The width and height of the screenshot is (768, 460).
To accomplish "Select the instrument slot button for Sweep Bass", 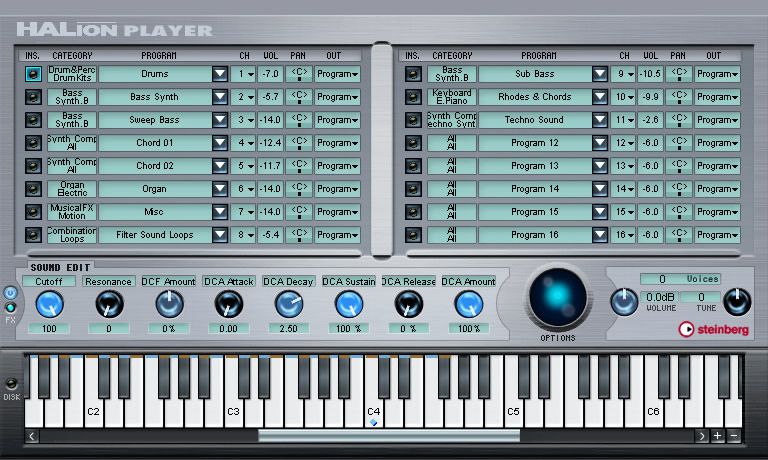I will (33, 120).
